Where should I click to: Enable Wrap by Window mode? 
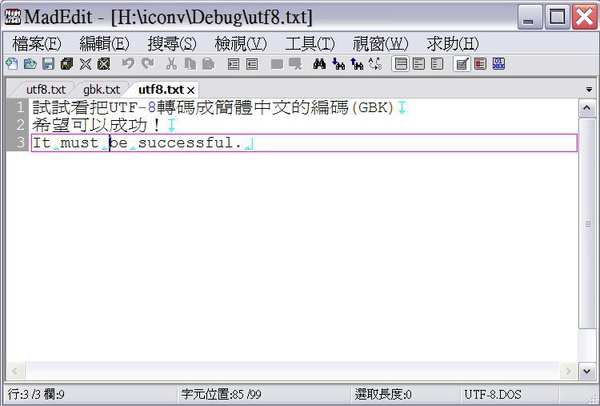[x=419, y=64]
